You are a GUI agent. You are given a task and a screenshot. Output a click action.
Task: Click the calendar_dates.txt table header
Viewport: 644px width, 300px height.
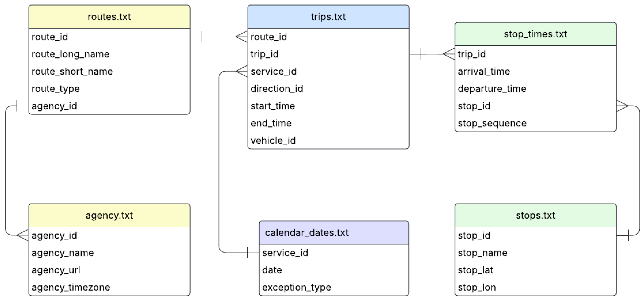306,233
